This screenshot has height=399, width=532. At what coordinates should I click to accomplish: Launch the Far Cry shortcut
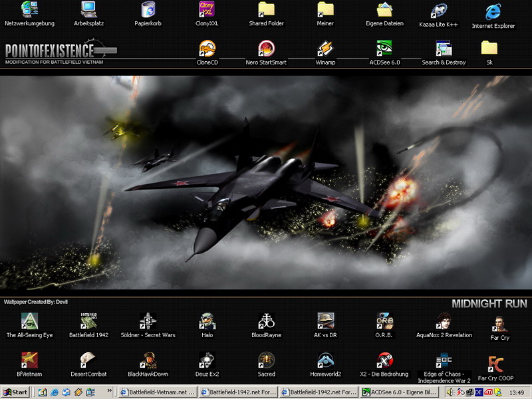(x=500, y=329)
